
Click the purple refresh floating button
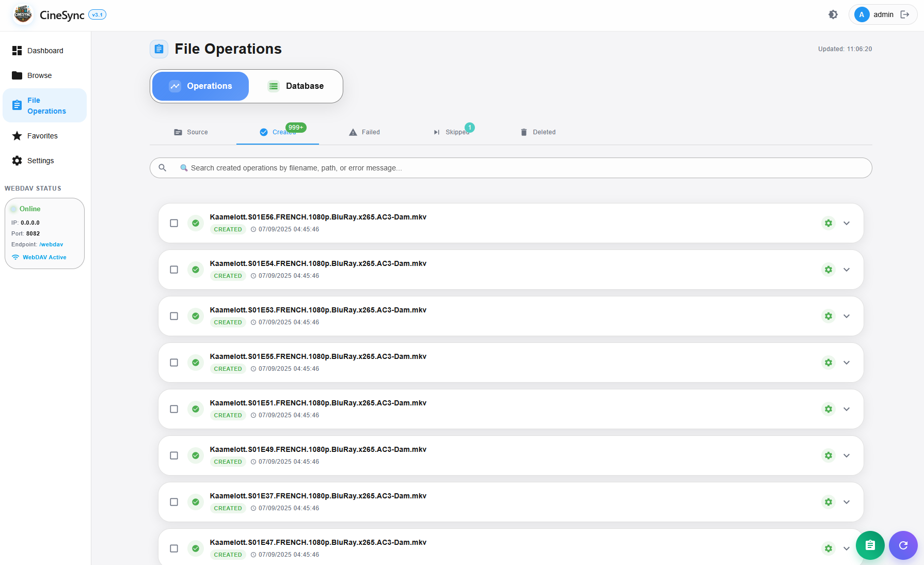pyautogui.click(x=903, y=545)
